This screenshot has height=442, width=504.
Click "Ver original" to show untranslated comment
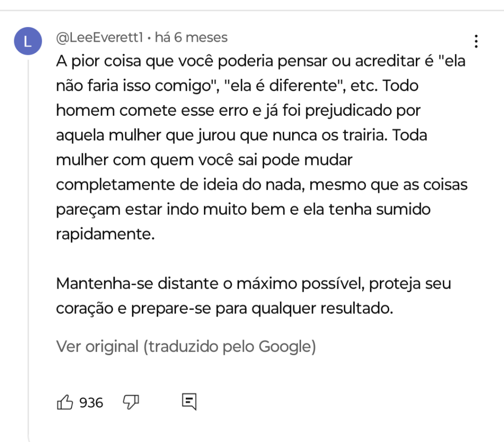coord(97,346)
